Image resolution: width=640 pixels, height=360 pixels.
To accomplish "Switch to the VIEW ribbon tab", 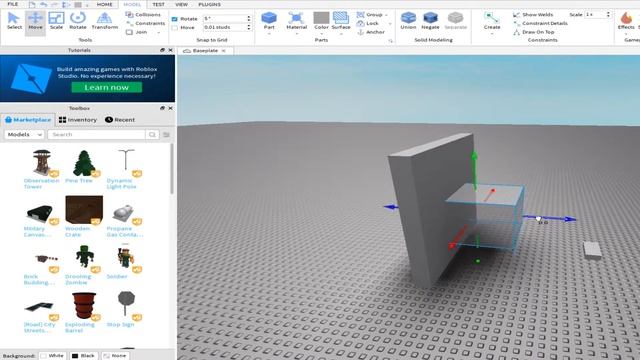I will [181, 4].
